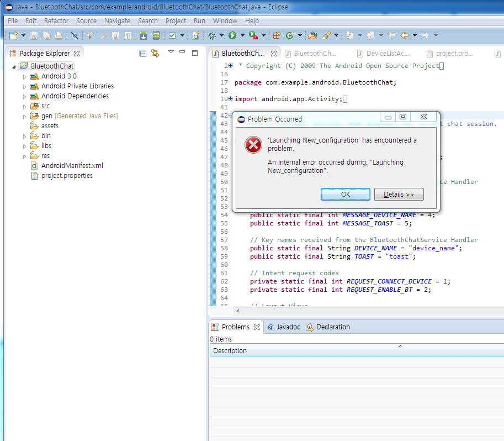504x441 pixels.
Task: Open the Navigate menu
Action: (x=118, y=21)
